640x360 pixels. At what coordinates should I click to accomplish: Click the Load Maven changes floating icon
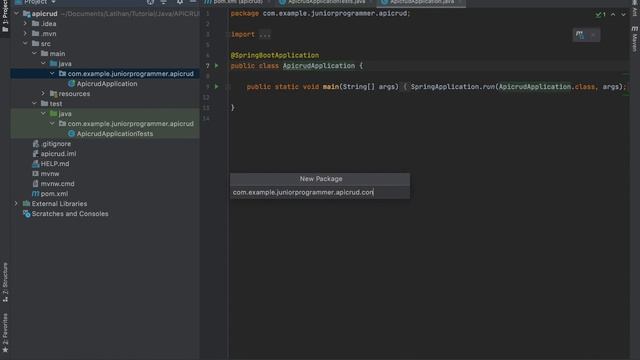click(x=580, y=35)
